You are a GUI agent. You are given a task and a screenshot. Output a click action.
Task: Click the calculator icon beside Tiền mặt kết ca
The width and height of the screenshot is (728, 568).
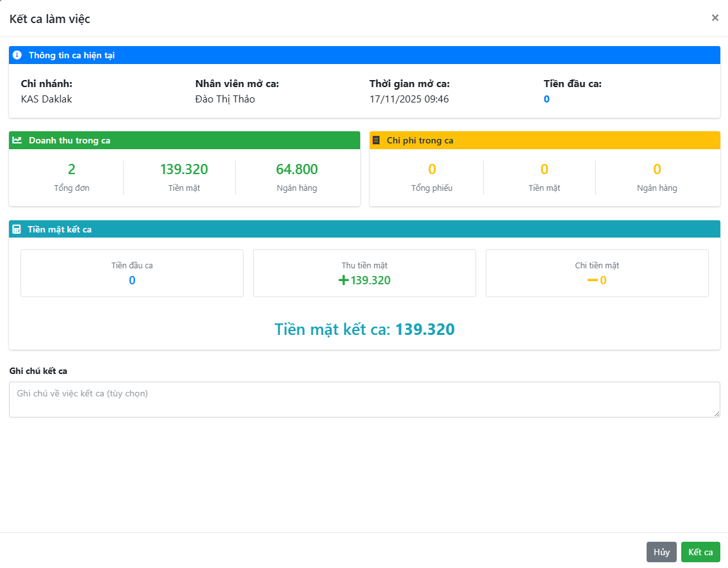click(17, 229)
